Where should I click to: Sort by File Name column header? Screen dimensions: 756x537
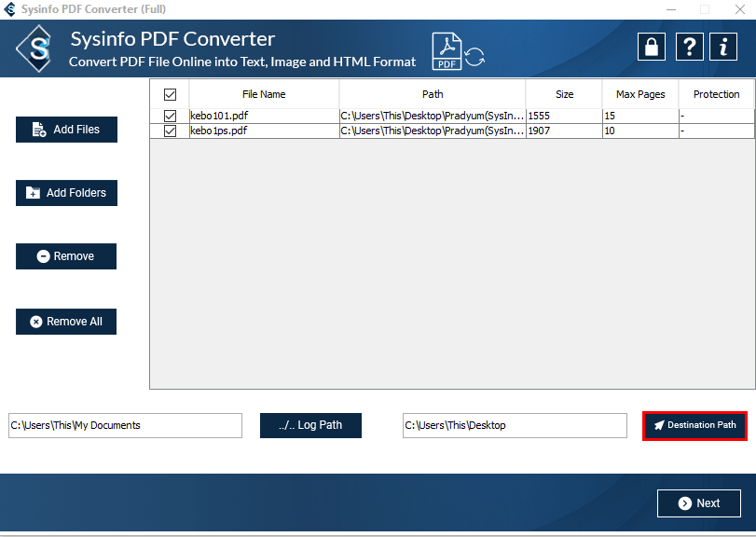[264, 94]
